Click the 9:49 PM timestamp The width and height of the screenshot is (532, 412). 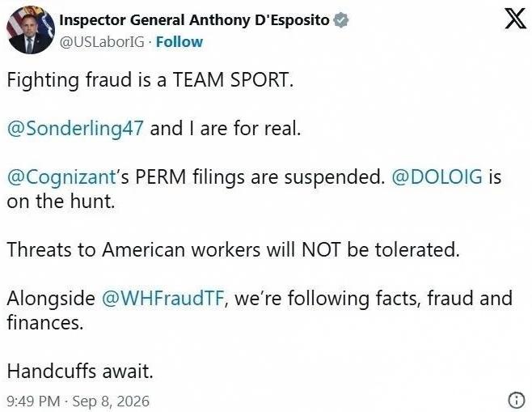click(33, 401)
